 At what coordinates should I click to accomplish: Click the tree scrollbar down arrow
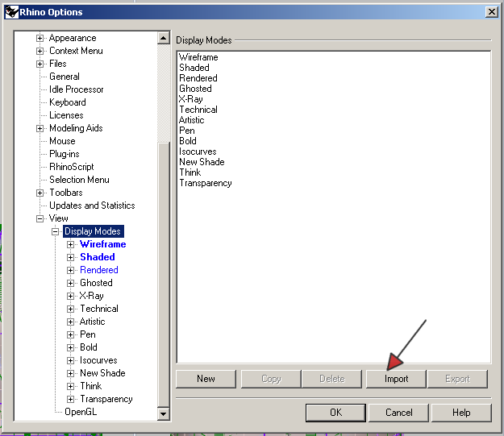pos(163,413)
